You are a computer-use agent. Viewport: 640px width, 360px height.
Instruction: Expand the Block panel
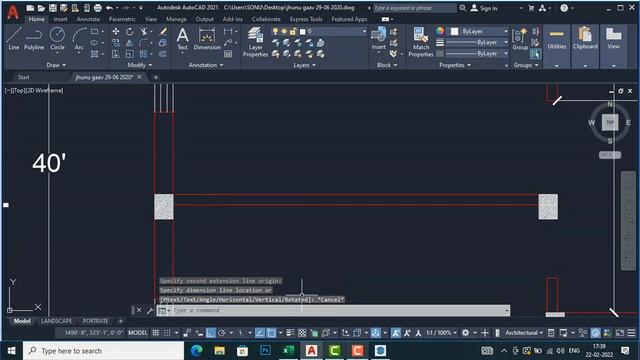point(387,65)
